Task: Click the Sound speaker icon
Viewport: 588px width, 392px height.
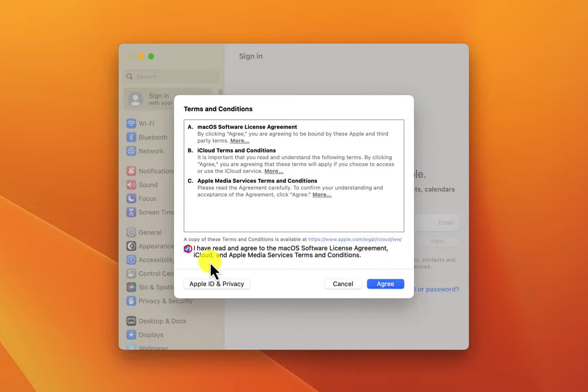Action: click(x=131, y=185)
